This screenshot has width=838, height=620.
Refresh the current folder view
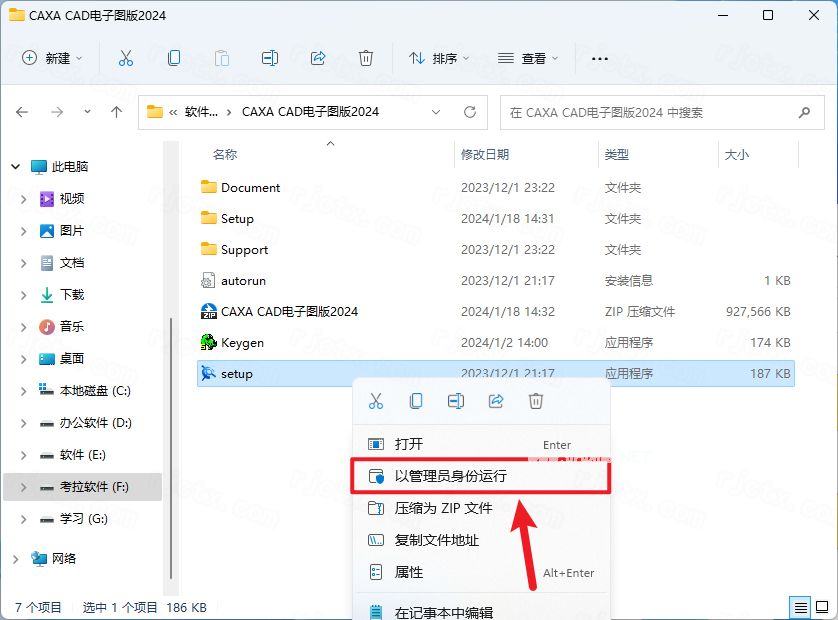click(x=469, y=112)
